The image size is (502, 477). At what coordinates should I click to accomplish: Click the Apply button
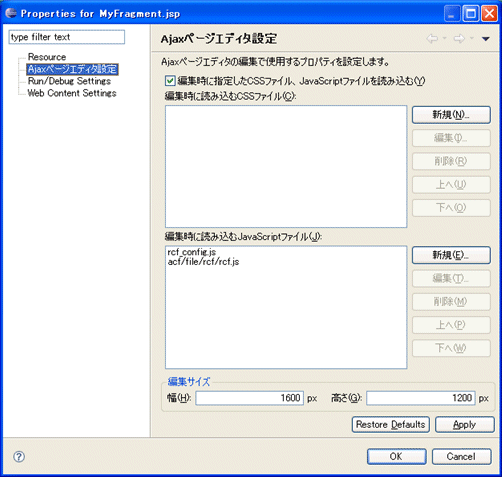tap(464, 425)
